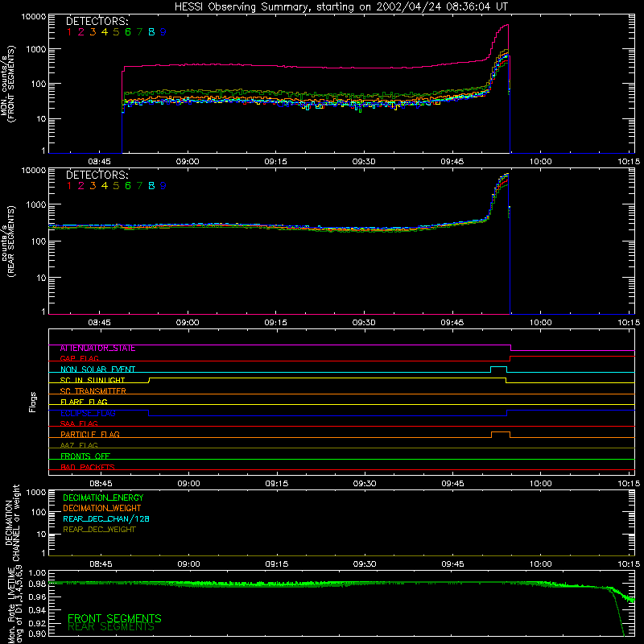Click the ATTENUATOR_STATE flag label
Viewport: 644px width, 644px height.
pyautogui.click(x=97, y=349)
